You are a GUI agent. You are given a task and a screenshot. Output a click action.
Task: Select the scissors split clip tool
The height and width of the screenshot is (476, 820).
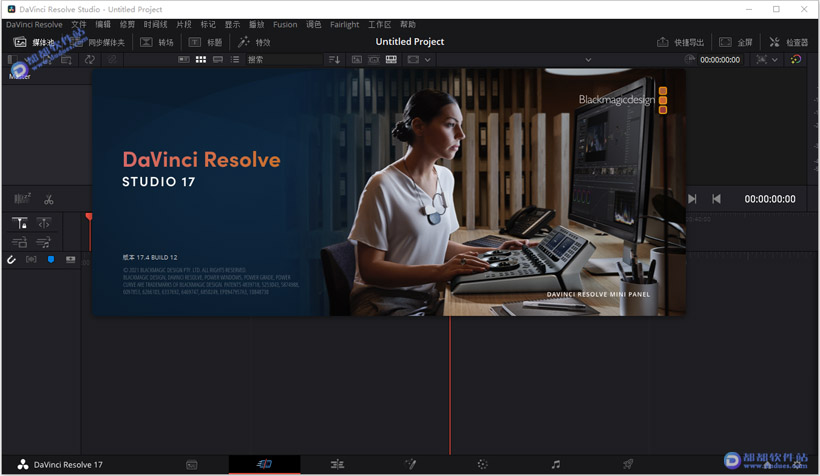click(49, 199)
